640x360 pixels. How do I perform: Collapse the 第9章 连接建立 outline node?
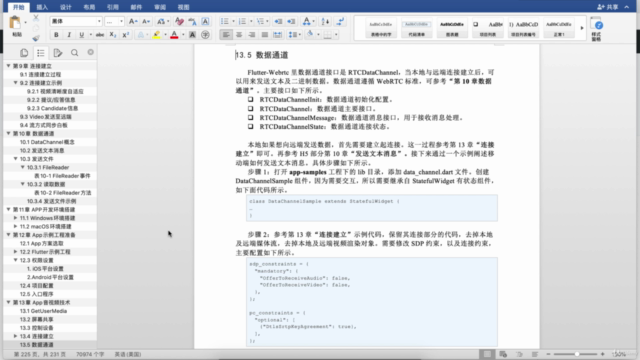click(8, 66)
